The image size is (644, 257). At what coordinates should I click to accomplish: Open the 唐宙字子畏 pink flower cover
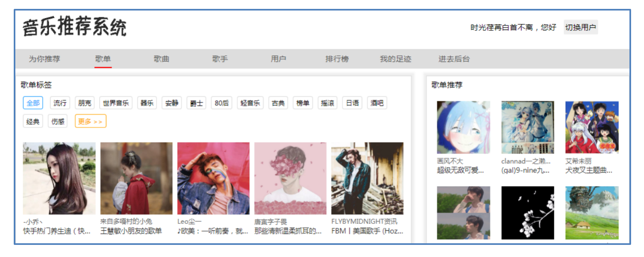pos(290,178)
